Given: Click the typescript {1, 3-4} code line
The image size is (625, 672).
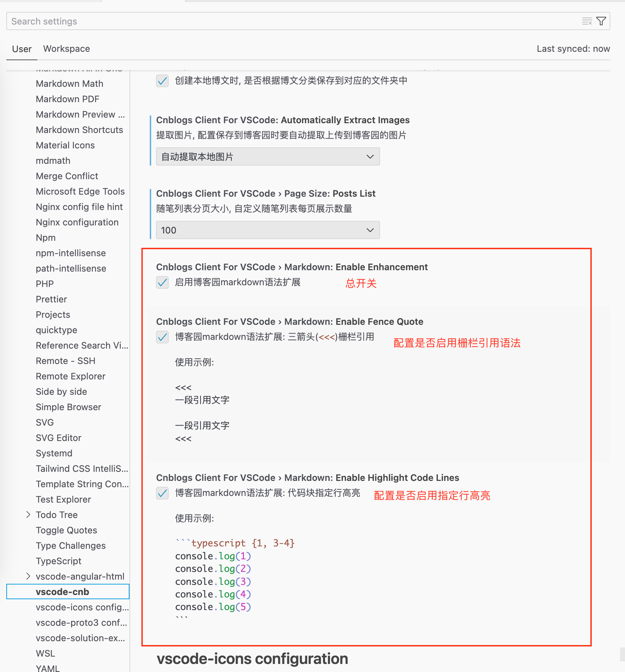Looking at the screenshot, I should [x=235, y=543].
